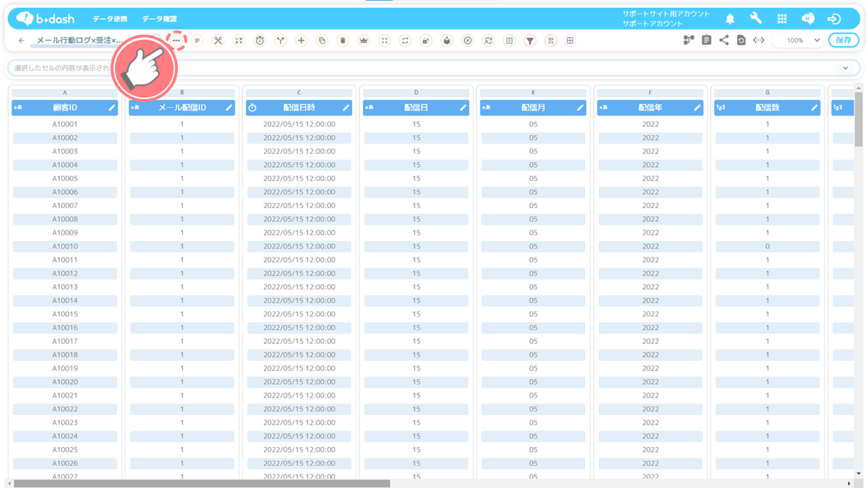Open the 100% zoom dropdown

[797, 41]
